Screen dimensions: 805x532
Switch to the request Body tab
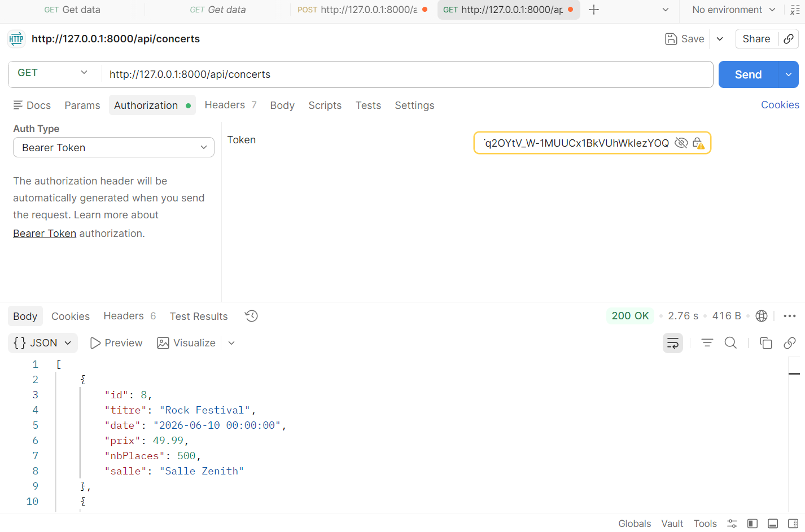(282, 105)
